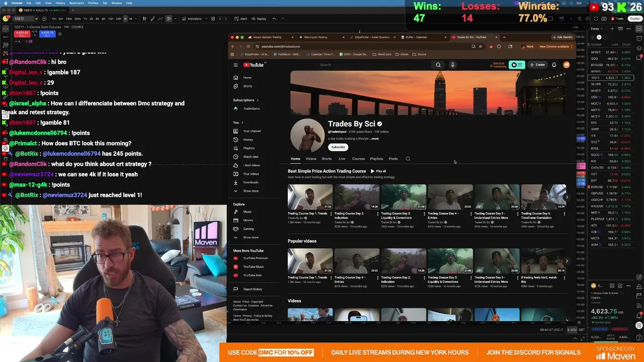Click the Create button on YouTube
Image resolution: width=644 pixels, height=362 pixels.
tap(537, 65)
